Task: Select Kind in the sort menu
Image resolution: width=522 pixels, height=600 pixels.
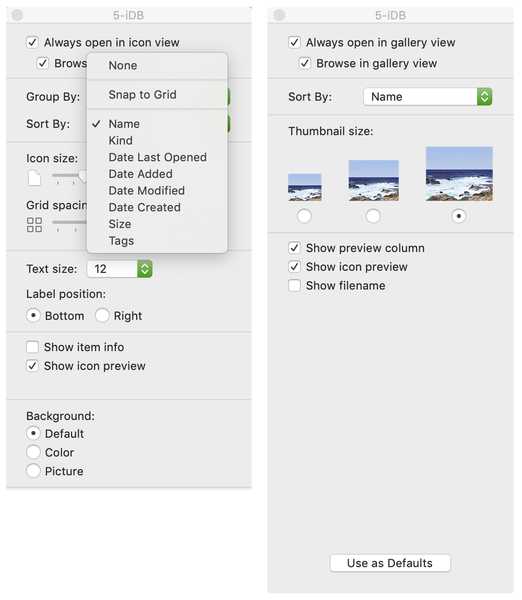Action: click(x=121, y=140)
